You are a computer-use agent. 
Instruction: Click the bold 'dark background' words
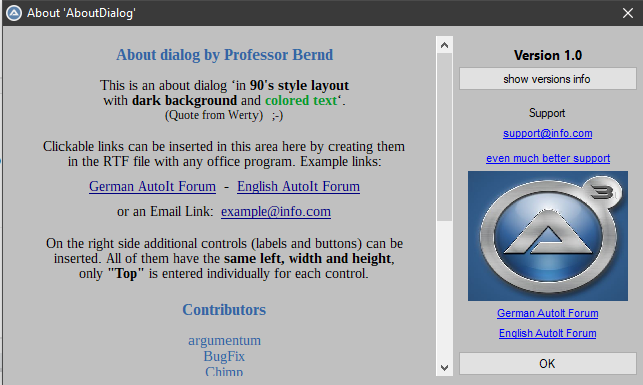pos(185,100)
